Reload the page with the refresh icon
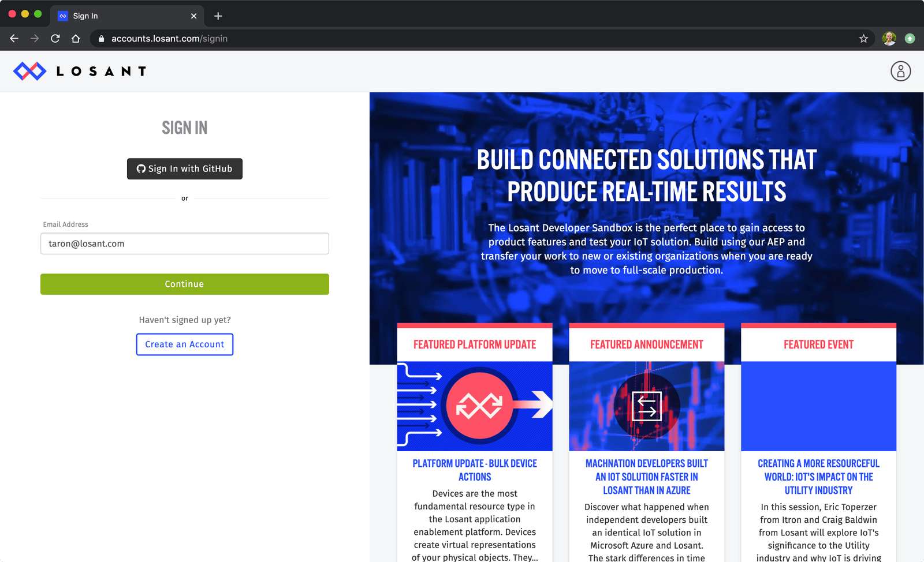The image size is (924, 562). click(55, 39)
